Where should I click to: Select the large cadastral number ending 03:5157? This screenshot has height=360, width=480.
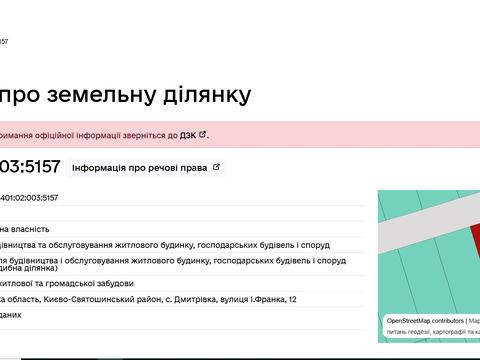coord(30,166)
